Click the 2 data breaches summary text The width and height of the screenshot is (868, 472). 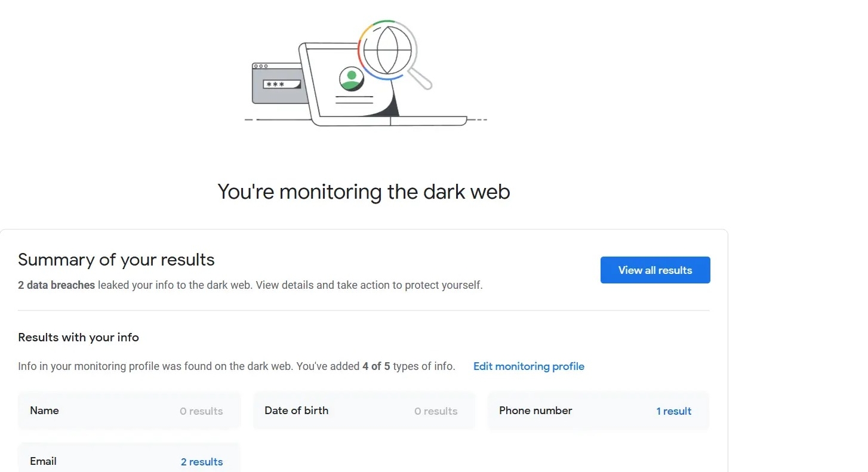tap(56, 285)
